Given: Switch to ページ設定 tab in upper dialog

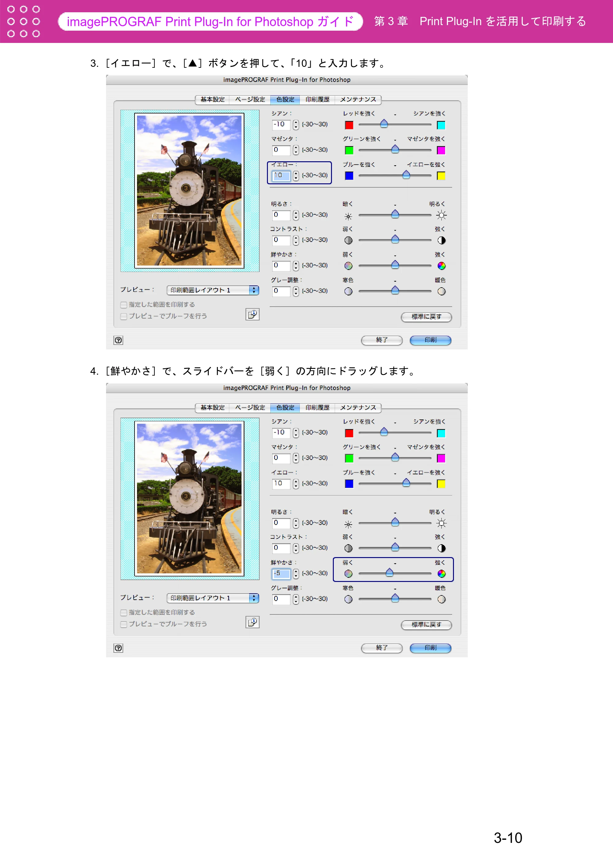Looking at the screenshot, I should [x=250, y=99].
